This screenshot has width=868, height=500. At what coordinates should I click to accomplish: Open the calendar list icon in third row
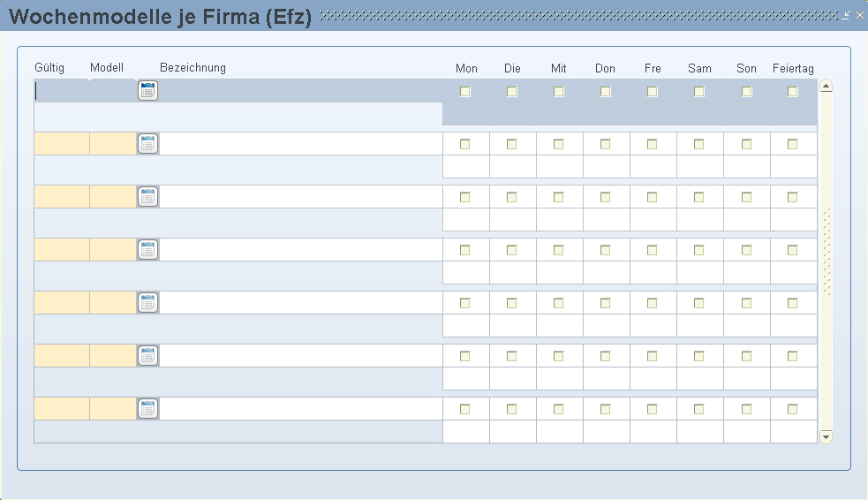(147, 197)
